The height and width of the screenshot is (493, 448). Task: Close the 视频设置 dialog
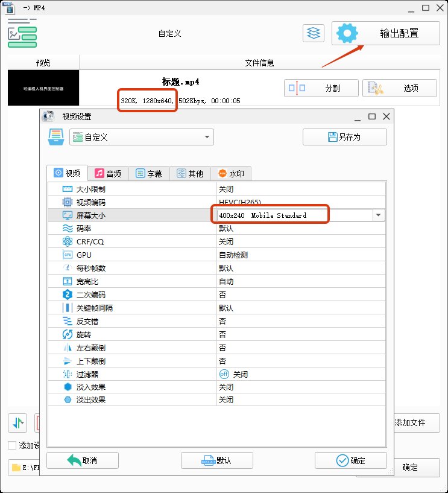[x=386, y=116]
